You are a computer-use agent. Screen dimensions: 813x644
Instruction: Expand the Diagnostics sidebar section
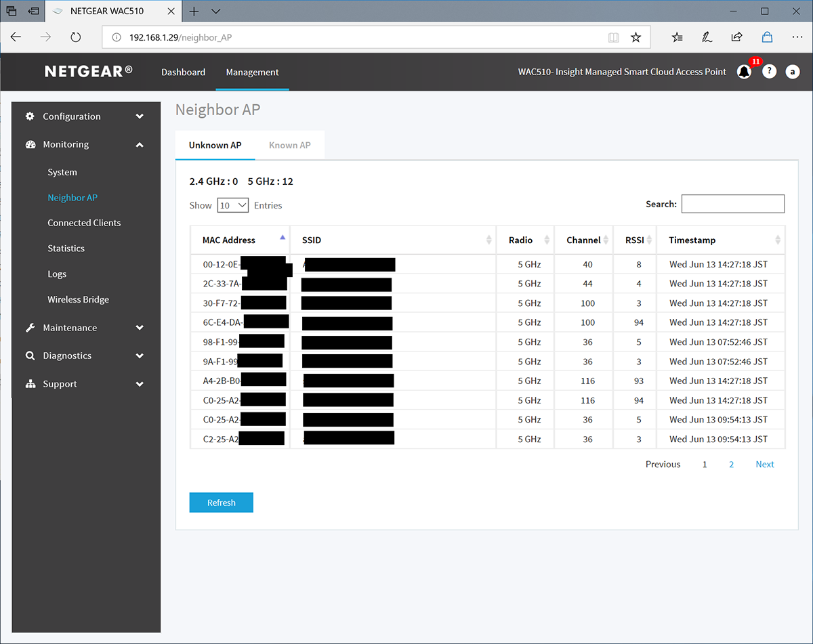86,356
